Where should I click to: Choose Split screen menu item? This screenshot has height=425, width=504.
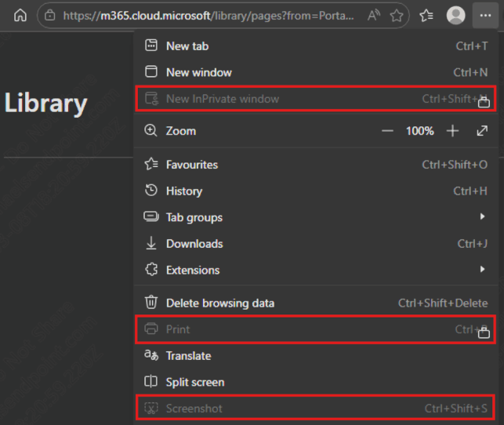(194, 382)
